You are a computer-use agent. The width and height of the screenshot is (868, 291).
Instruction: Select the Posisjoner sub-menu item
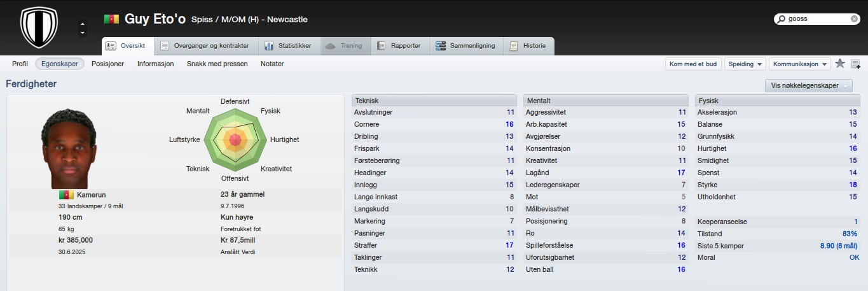coord(108,64)
